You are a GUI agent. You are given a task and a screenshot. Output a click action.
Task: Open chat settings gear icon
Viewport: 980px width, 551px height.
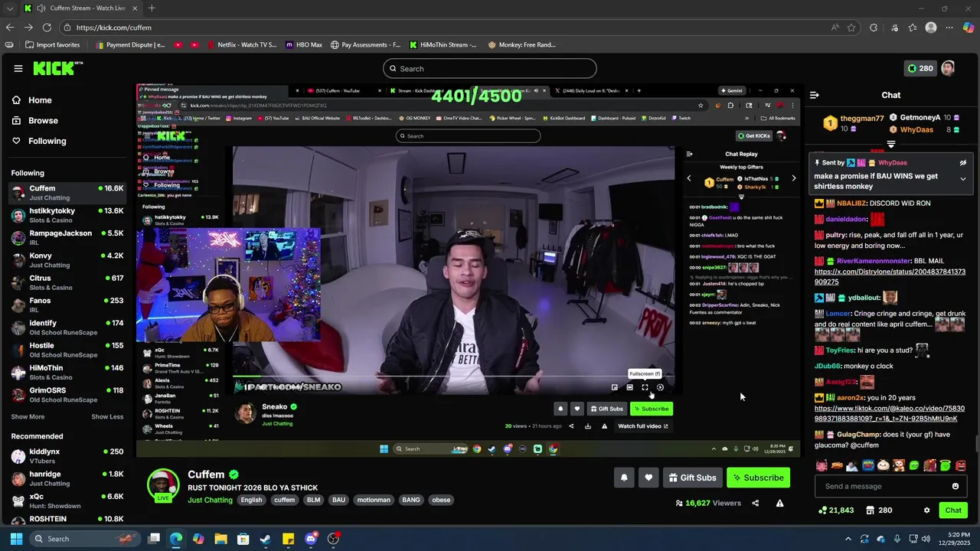click(x=926, y=510)
